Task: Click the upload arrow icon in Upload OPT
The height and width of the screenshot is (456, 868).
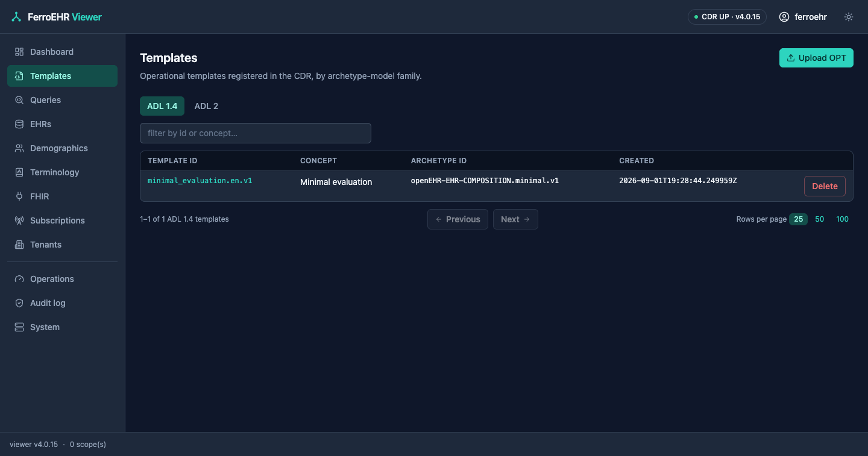Action: [791, 58]
